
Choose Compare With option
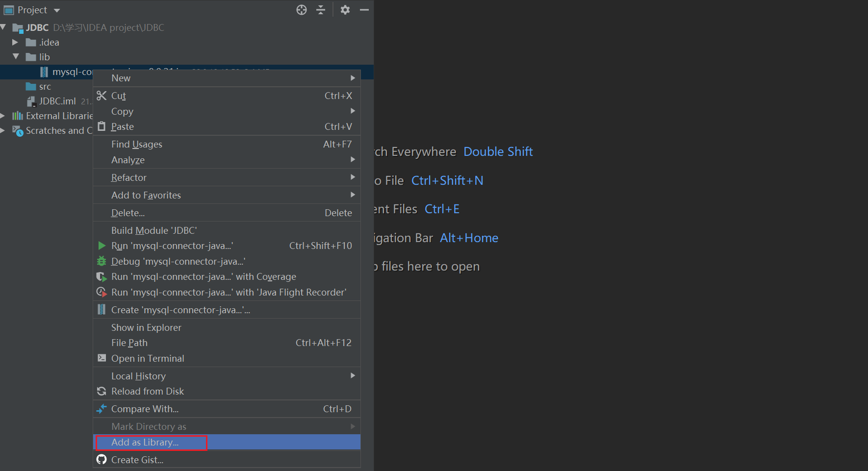145,409
